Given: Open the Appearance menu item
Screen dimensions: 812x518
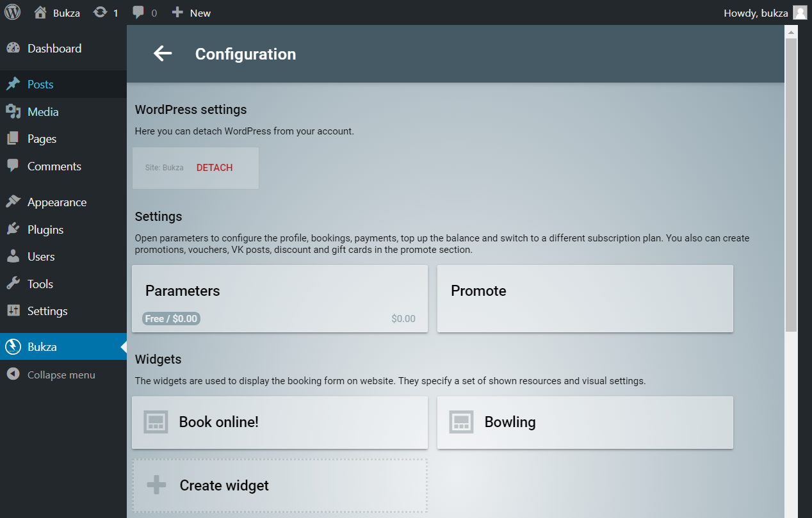Looking at the screenshot, I should click(x=56, y=202).
